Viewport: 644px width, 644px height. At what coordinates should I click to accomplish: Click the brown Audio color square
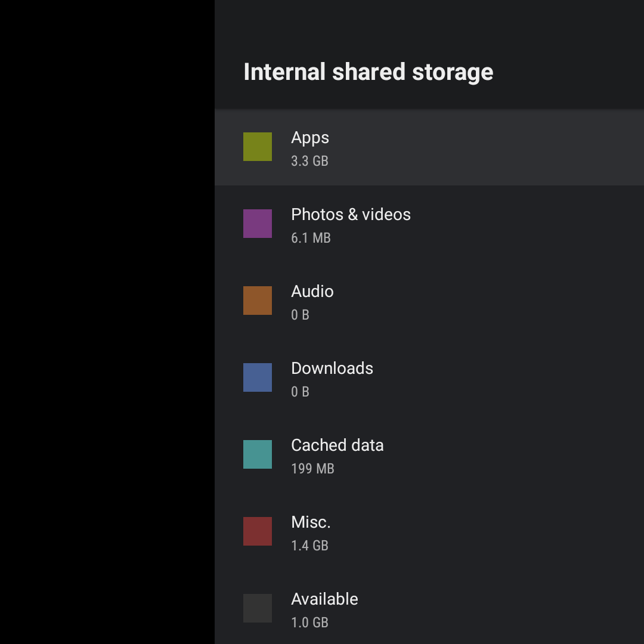258,301
